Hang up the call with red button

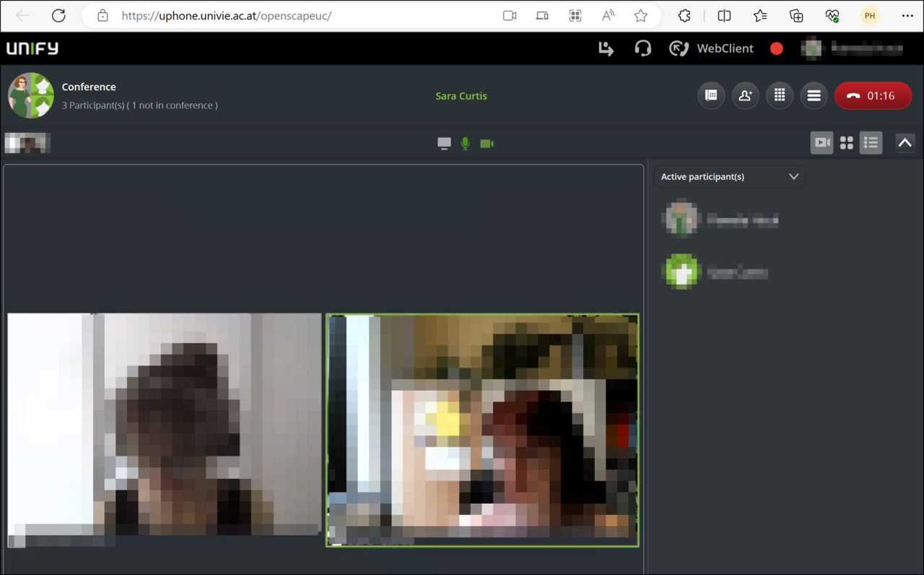click(873, 95)
